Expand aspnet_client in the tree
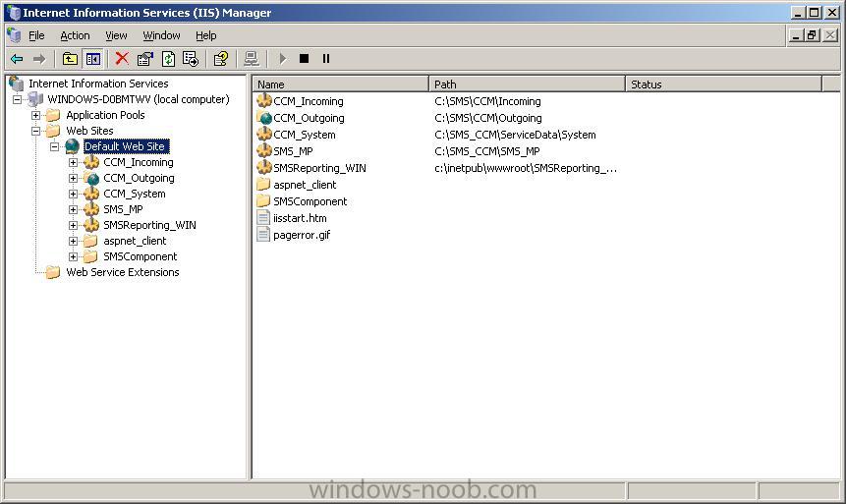This screenshot has height=504, width=846. [x=73, y=242]
